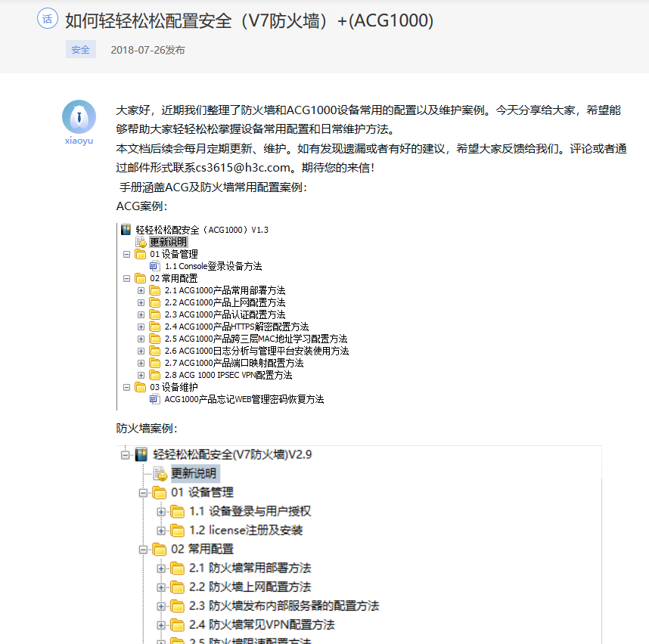
Task: Click folder icon of 2.3 发布内部服务器
Action: point(178,606)
